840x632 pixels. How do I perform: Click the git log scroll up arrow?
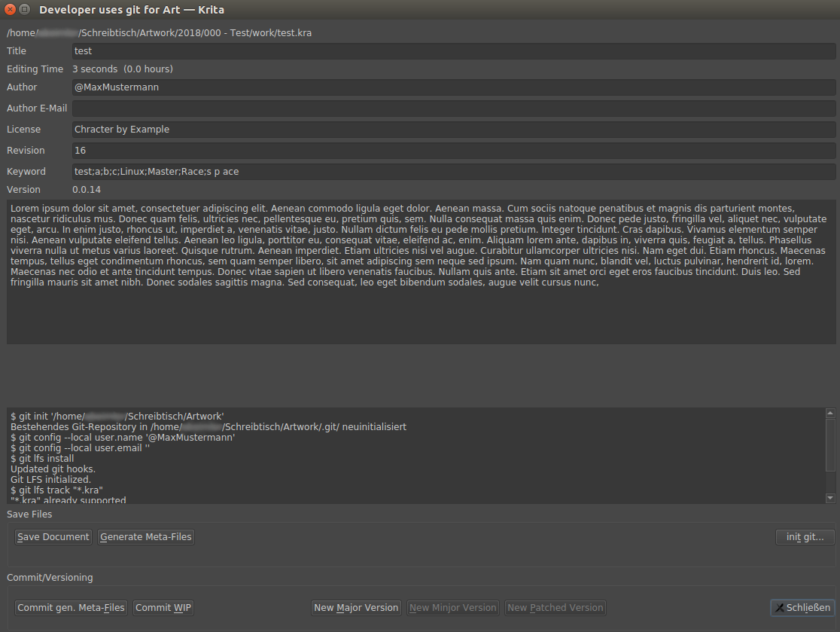click(830, 413)
